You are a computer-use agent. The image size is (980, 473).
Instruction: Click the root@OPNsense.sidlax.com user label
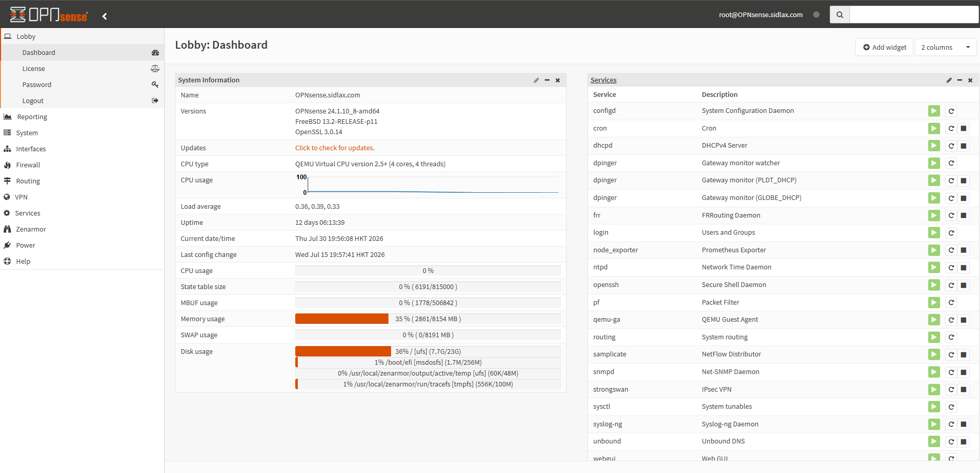(x=760, y=15)
